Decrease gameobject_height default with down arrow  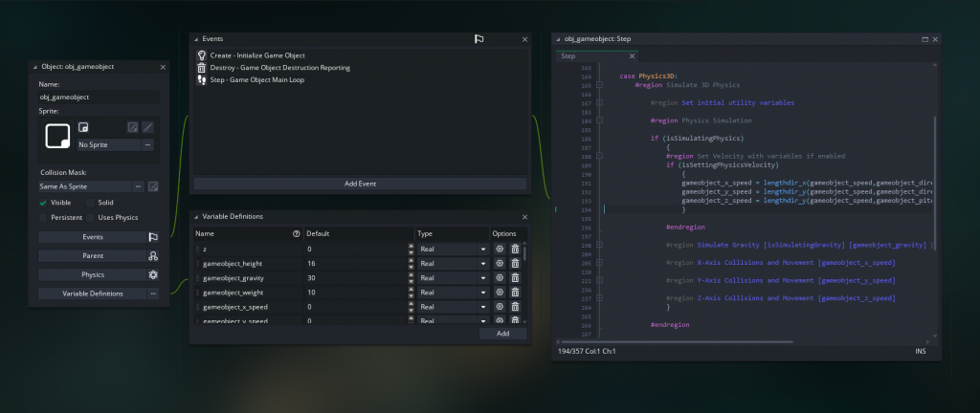click(x=411, y=267)
